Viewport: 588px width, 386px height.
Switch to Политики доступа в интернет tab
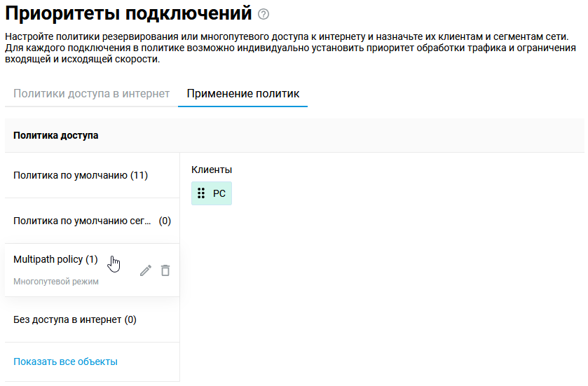[91, 93]
